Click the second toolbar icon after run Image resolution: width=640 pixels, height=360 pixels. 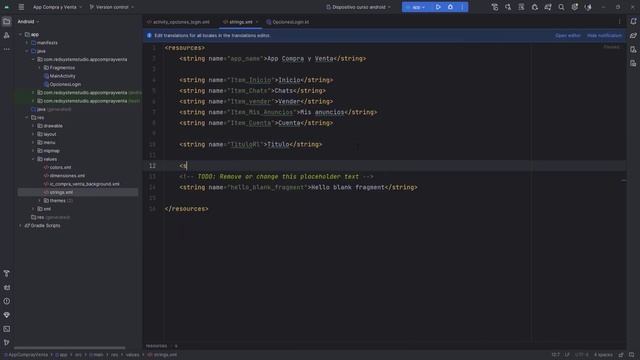(x=508, y=7)
